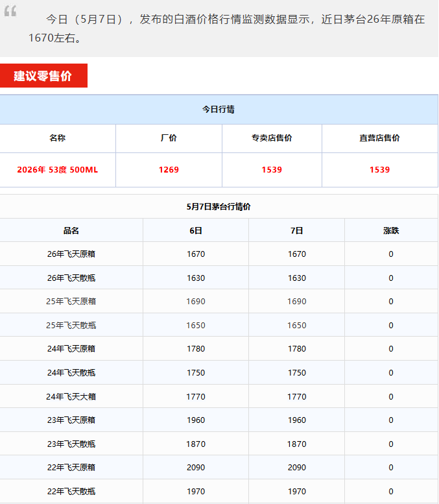The image size is (439, 504).
Task: Click the 7日 price 1630 for 26年飞天散瓶
Action: click(296, 278)
